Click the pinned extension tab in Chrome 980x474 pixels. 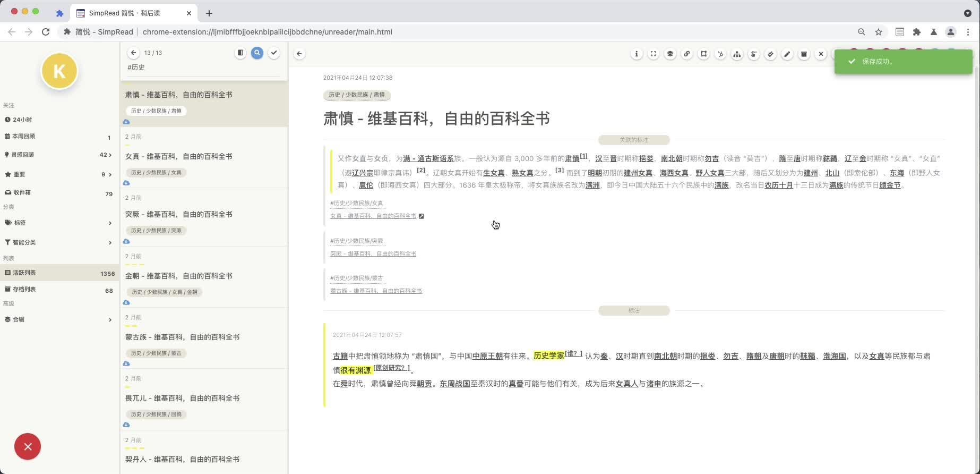(x=59, y=13)
